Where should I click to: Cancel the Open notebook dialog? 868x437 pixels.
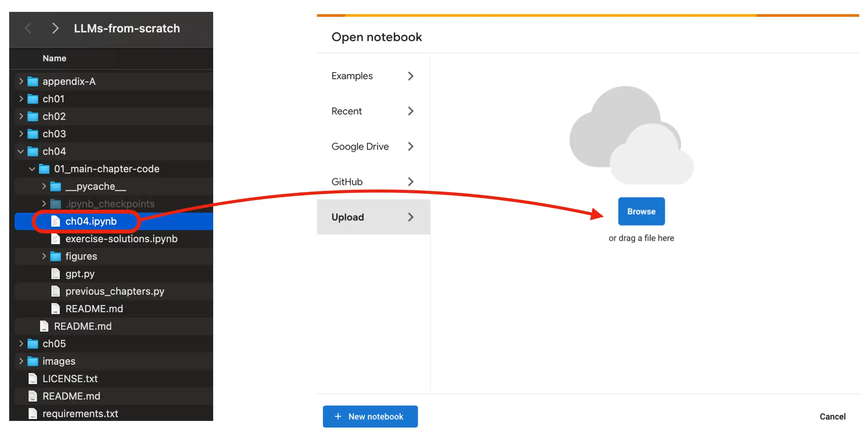tap(832, 416)
